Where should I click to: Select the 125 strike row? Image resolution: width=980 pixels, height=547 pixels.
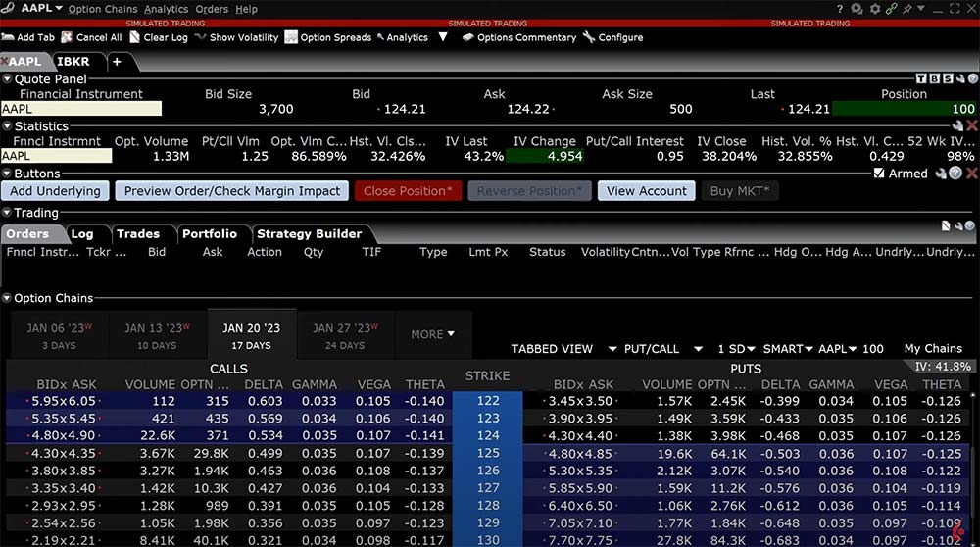pos(487,453)
